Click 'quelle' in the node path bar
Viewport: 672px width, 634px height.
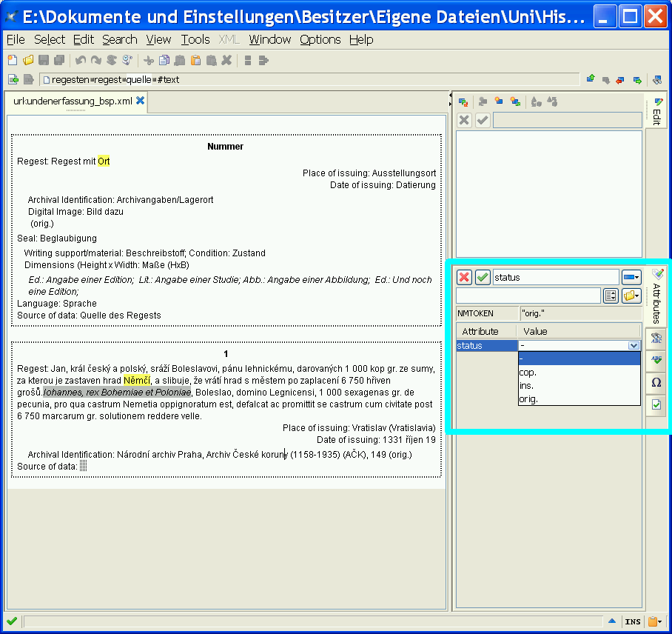tap(138, 80)
